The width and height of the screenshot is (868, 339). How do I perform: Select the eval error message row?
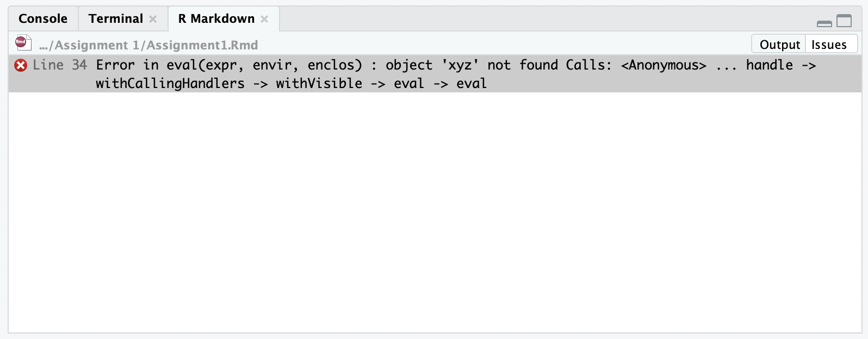(x=381, y=73)
